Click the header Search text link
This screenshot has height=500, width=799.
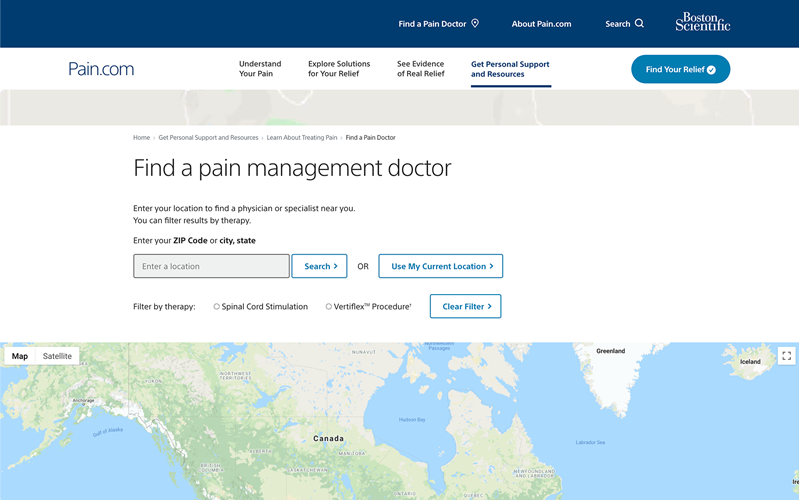point(618,24)
